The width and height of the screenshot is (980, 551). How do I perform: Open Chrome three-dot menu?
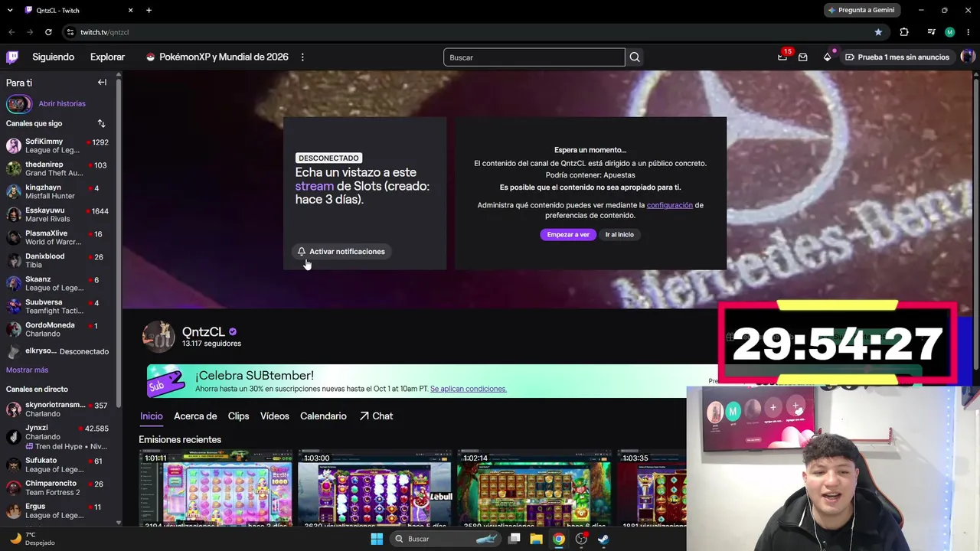click(967, 32)
